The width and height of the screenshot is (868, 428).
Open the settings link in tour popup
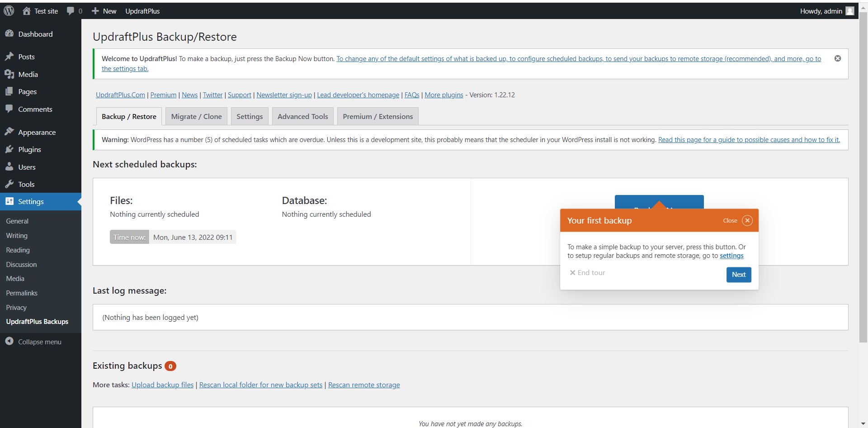[731, 256]
